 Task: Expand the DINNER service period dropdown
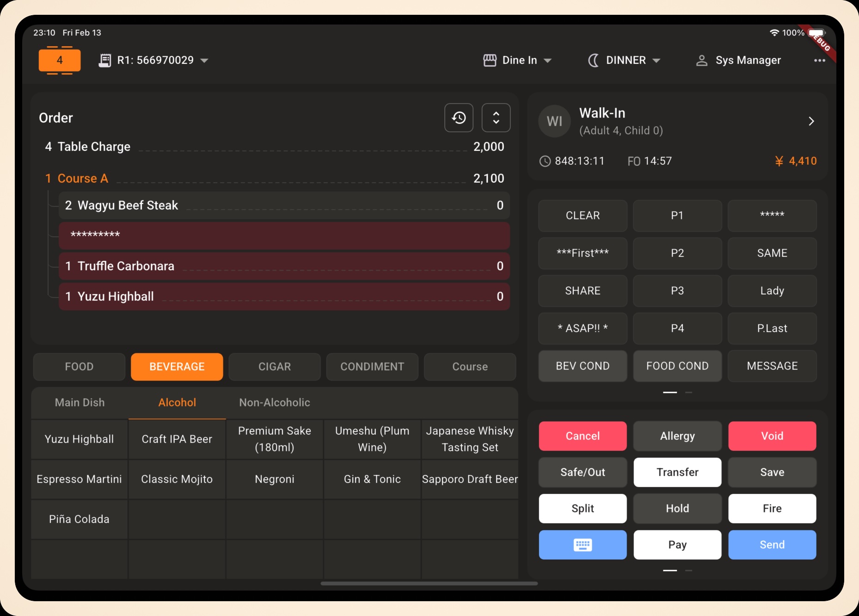[x=657, y=60]
